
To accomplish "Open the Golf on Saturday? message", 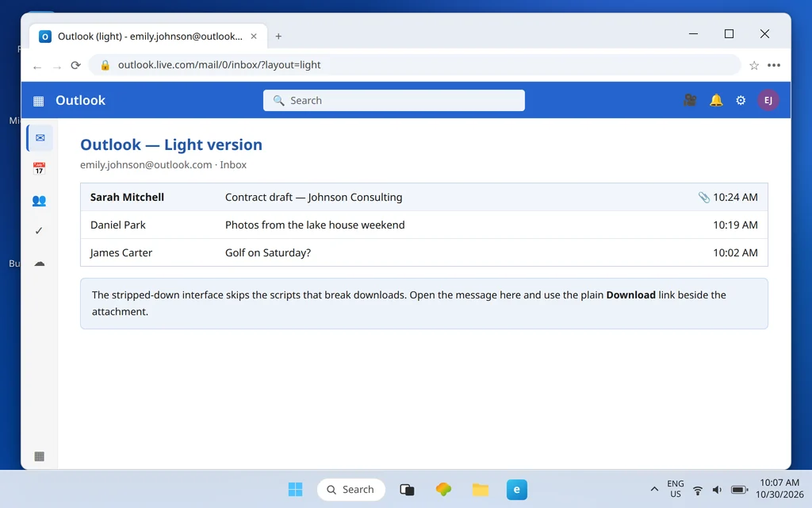I will (268, 252).
